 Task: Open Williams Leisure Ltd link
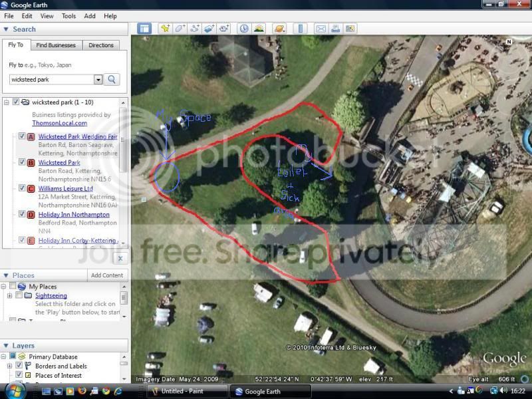click(x=65, y=188)
